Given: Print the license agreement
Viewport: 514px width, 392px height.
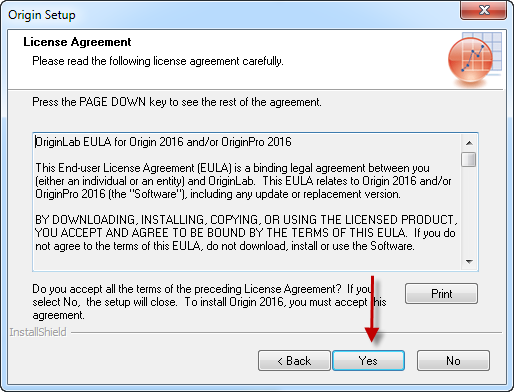Looking at the screenshot, I should tap(441, 294).
